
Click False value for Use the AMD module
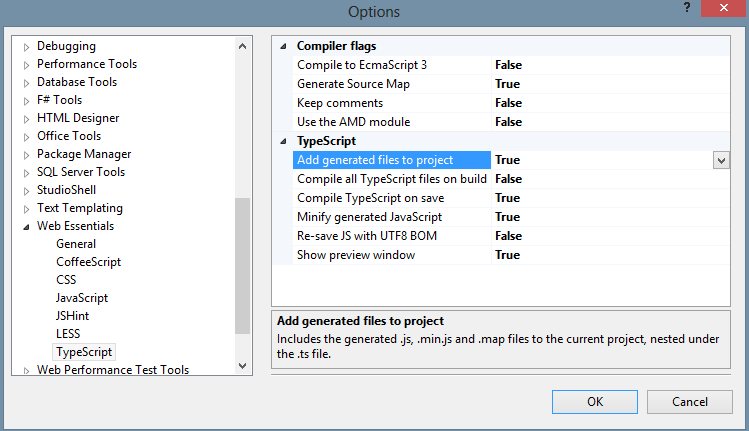(x=508, y=122)
